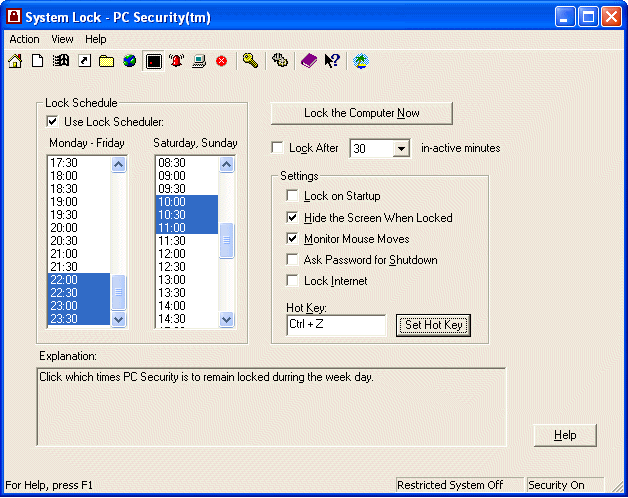628x498 pixels.
Task: Enable the Lock on Startup option
Action: (293, 196)
